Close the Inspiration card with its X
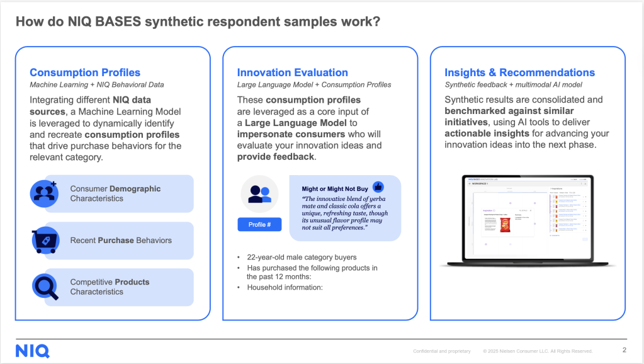644x364 pixels. (x=531, y=210)
